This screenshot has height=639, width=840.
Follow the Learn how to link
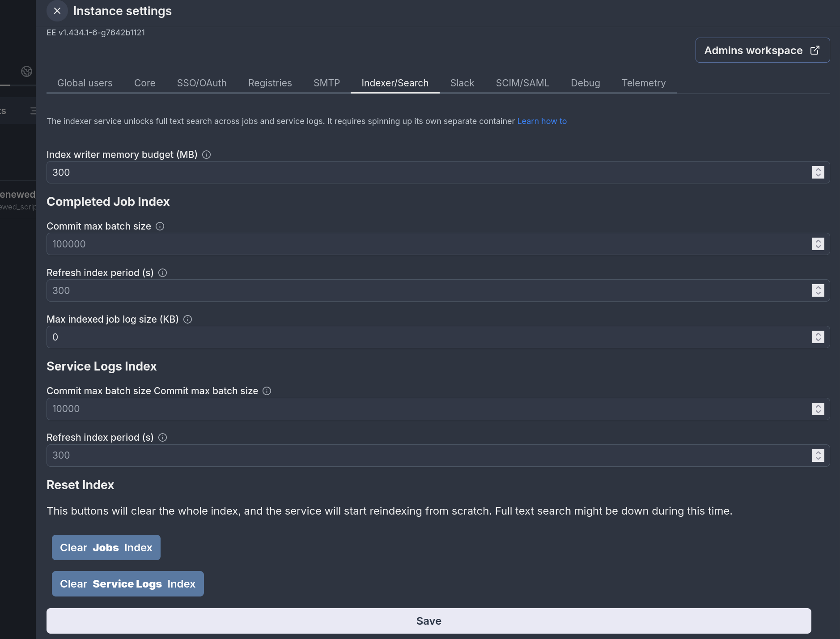pos(542,121)
